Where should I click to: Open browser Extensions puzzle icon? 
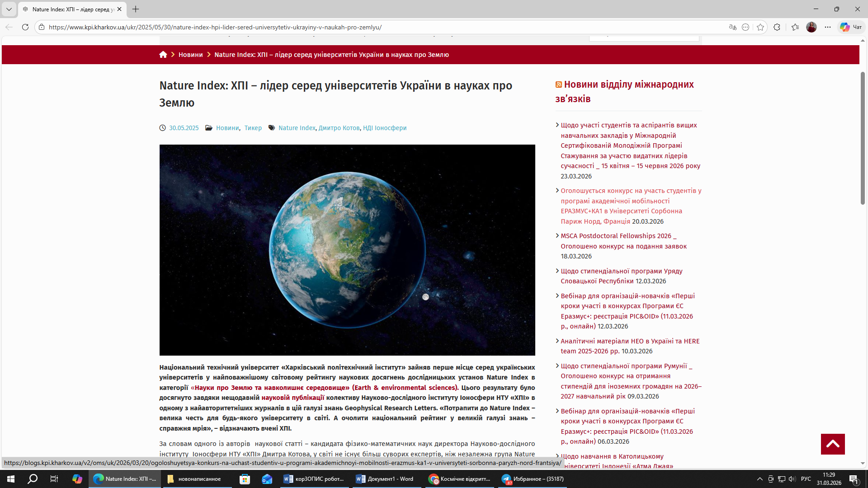pos(777,27)
